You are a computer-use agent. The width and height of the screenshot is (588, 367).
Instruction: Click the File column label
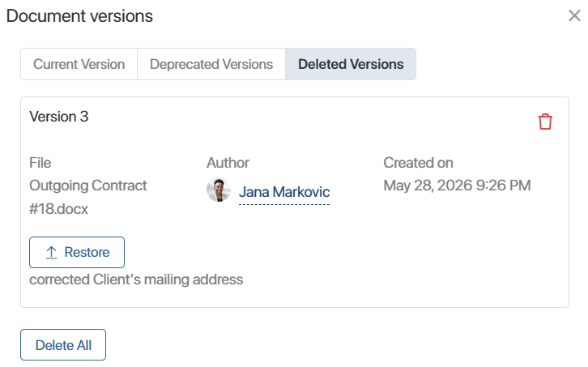40,163
